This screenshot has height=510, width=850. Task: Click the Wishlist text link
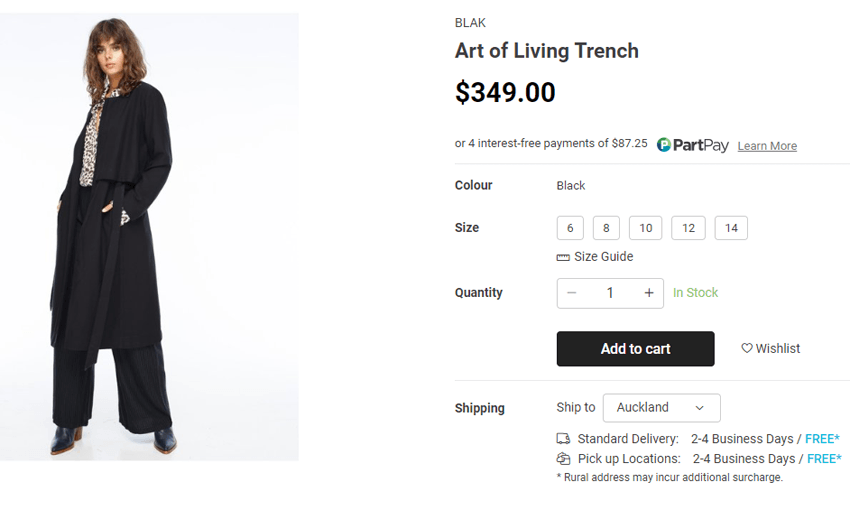coord(778,349)
